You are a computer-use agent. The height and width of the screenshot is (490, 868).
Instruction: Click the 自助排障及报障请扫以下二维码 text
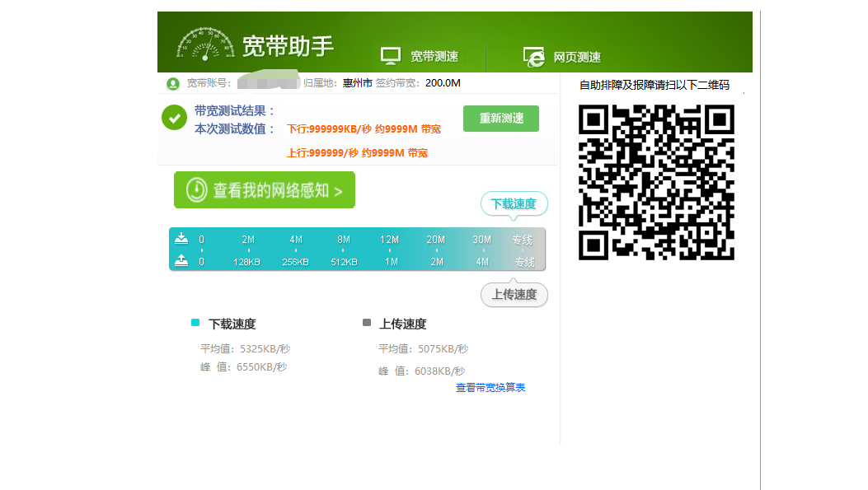(x=655, y=85)
